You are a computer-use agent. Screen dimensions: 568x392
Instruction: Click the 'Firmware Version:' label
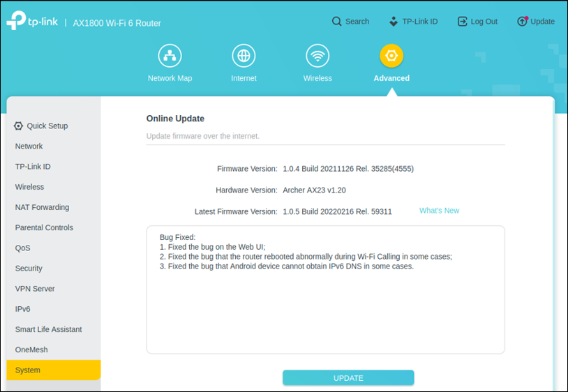[x=247, y=169]
